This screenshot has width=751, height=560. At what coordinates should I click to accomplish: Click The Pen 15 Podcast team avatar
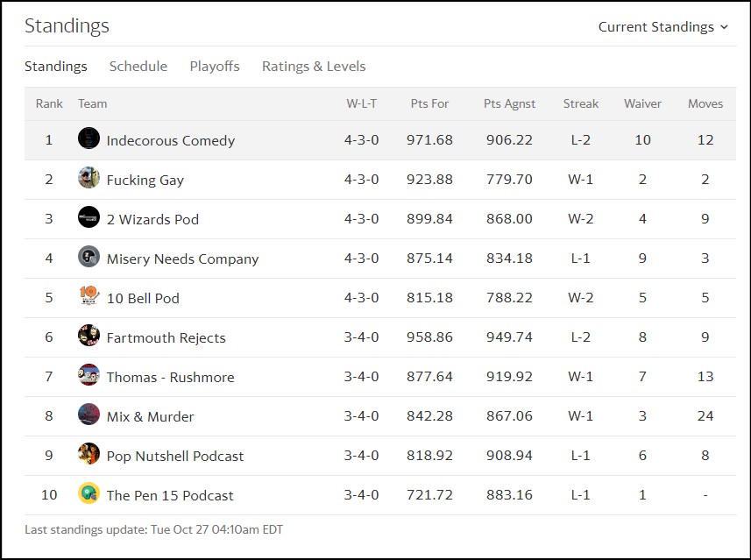pyautogui.click(x=89, y=495)
